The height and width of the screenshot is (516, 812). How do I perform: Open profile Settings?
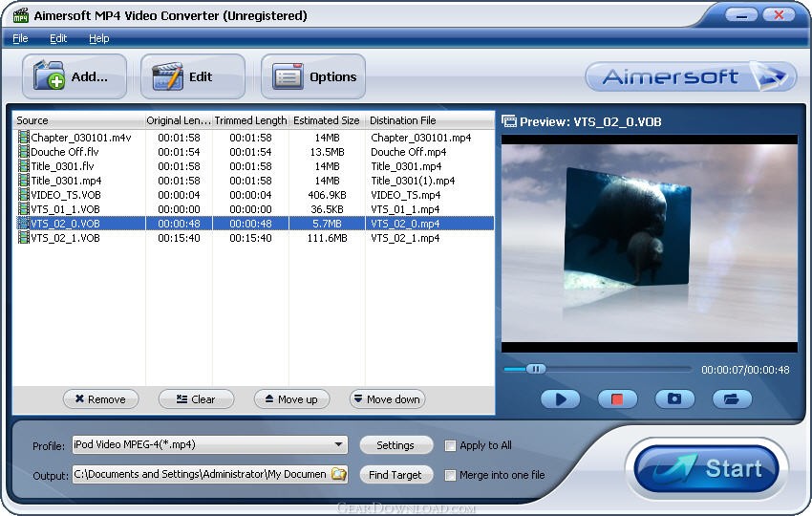coord(395,445)
